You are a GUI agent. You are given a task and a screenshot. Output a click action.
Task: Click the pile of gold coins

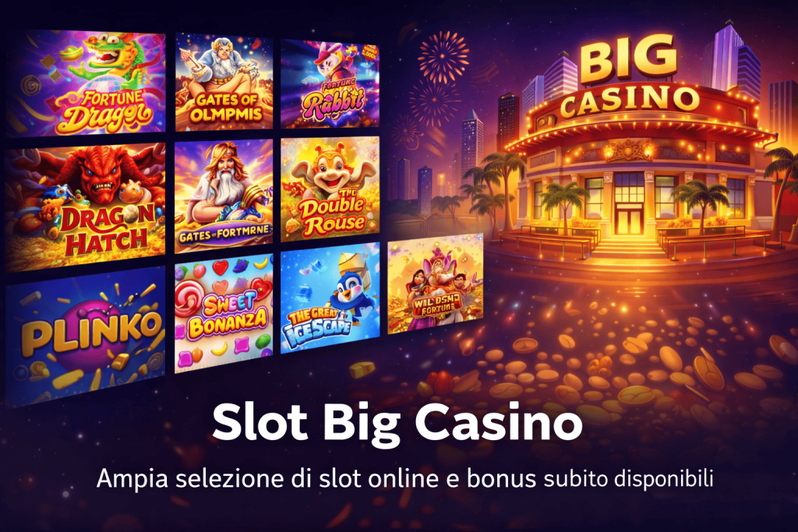click(x=631, y=366)
